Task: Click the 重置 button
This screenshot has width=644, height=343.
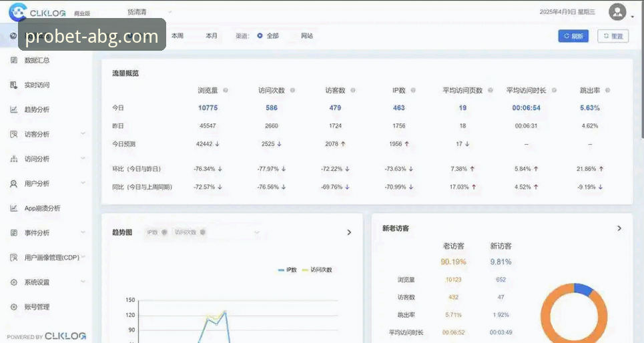Action: [x=613, y=36]
